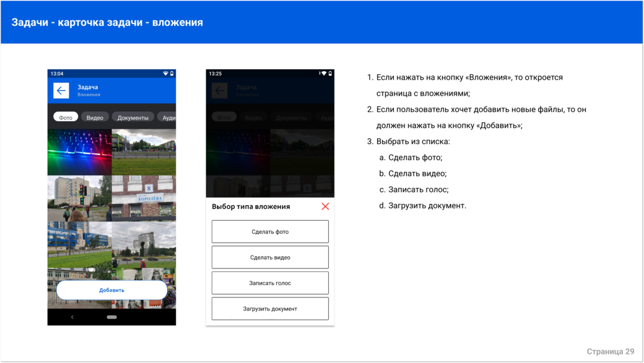
Task: Open the RGB keyboard photo thumbnail
Action: pyautogui.click(x=80, y=152)
